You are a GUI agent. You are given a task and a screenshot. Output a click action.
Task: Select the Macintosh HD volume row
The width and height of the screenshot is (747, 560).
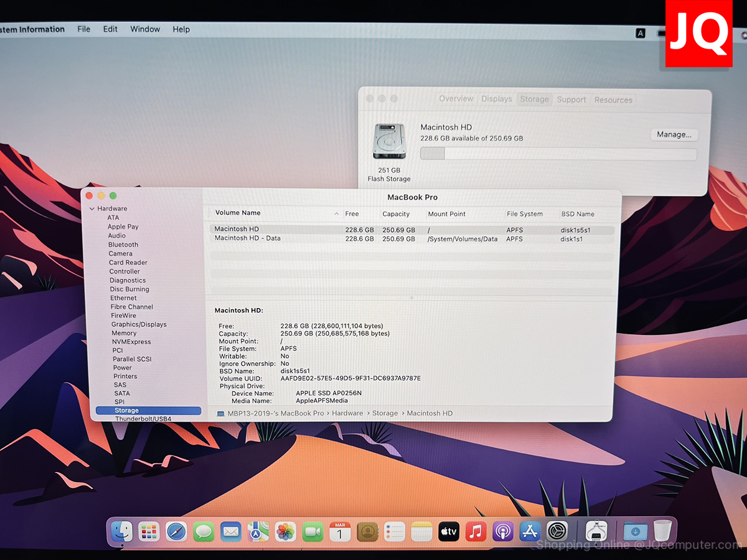click(x=412, y=230)
